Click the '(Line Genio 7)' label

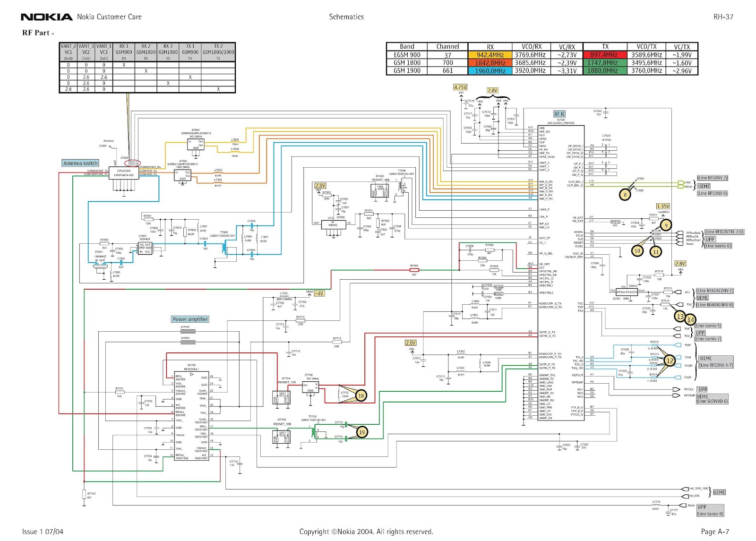708,339
